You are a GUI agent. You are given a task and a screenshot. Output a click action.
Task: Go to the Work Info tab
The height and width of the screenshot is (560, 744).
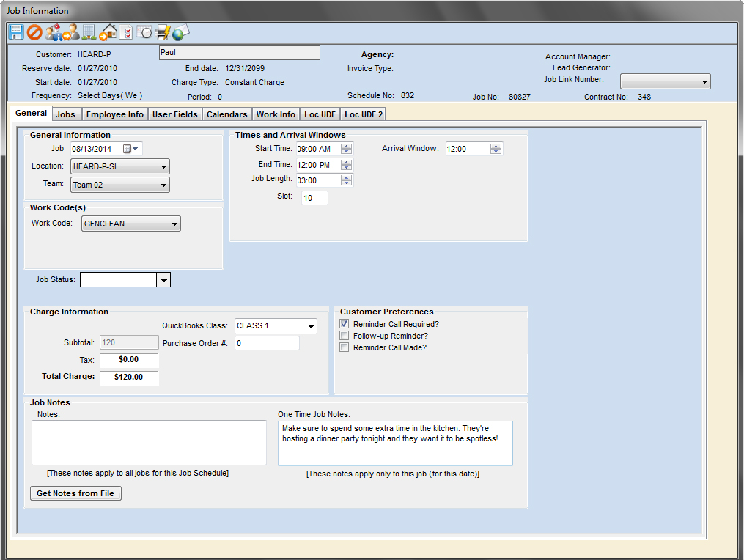(x=276, y=114)
